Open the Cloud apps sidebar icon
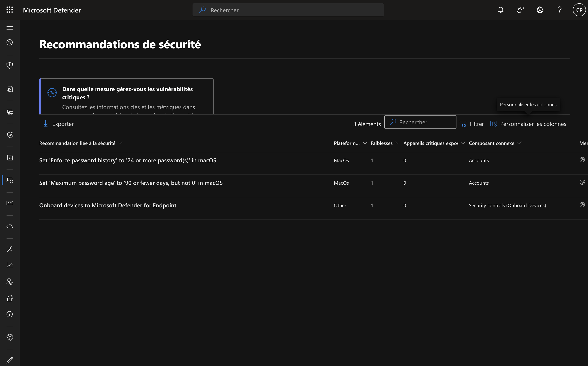This screenshot has height=366, width=588. [10, 226]
